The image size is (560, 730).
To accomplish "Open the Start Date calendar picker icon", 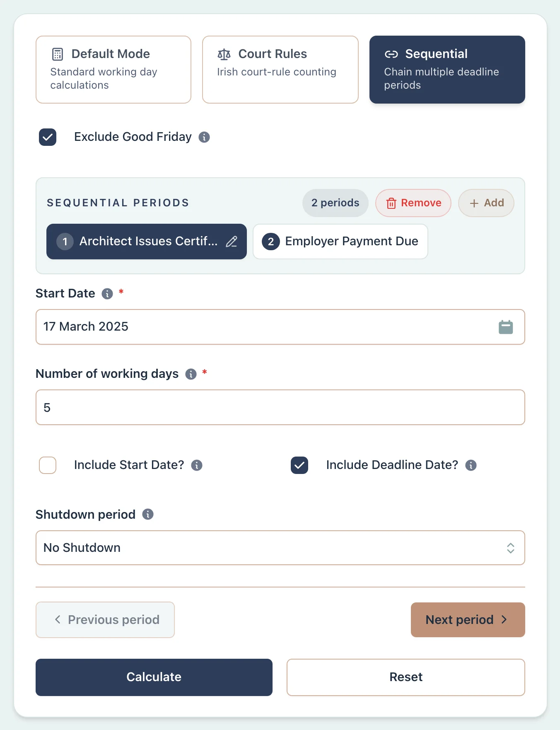I will (506, 327).
